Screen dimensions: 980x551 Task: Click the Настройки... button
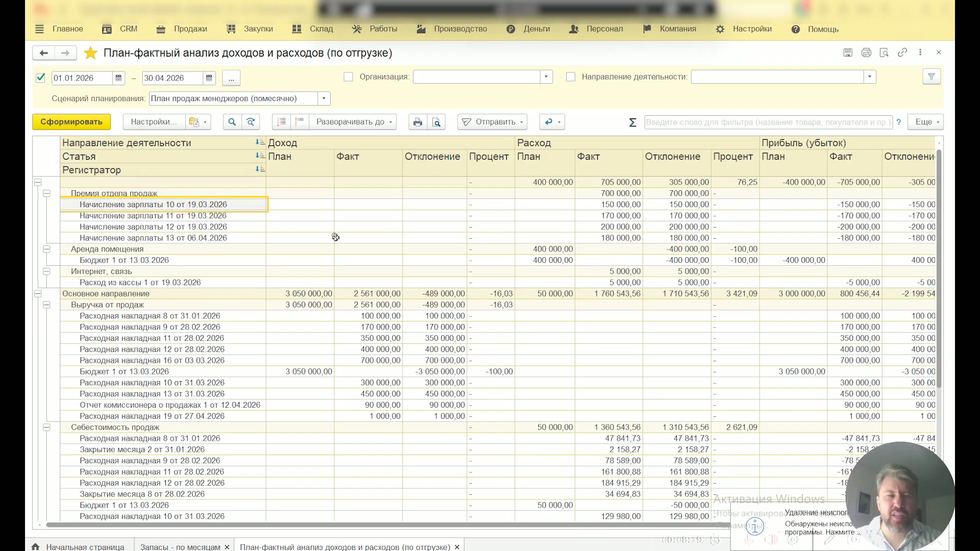[x=154, y=122]
